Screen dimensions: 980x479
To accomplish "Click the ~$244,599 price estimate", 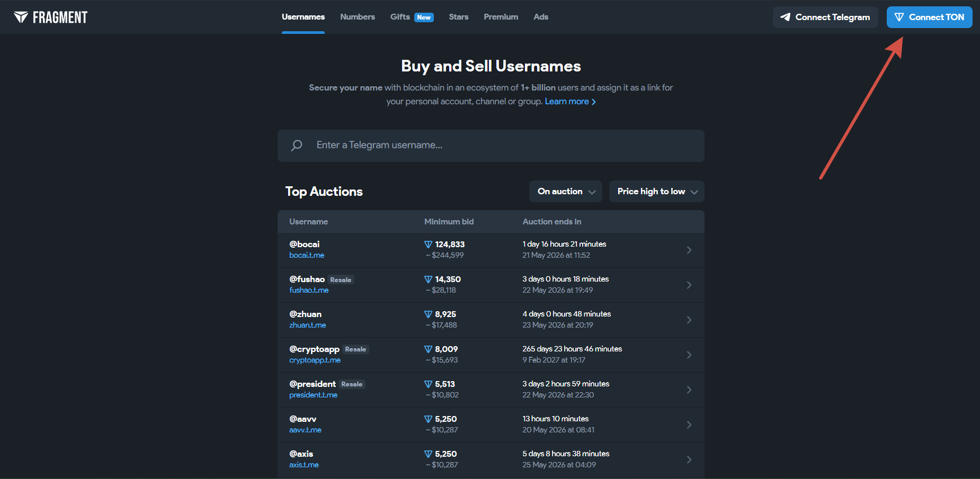I will coord(445,255).
